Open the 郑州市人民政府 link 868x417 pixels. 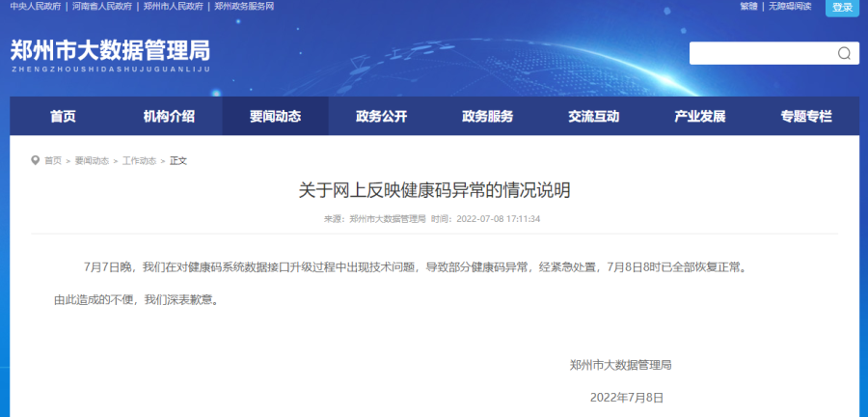(175, 7)
